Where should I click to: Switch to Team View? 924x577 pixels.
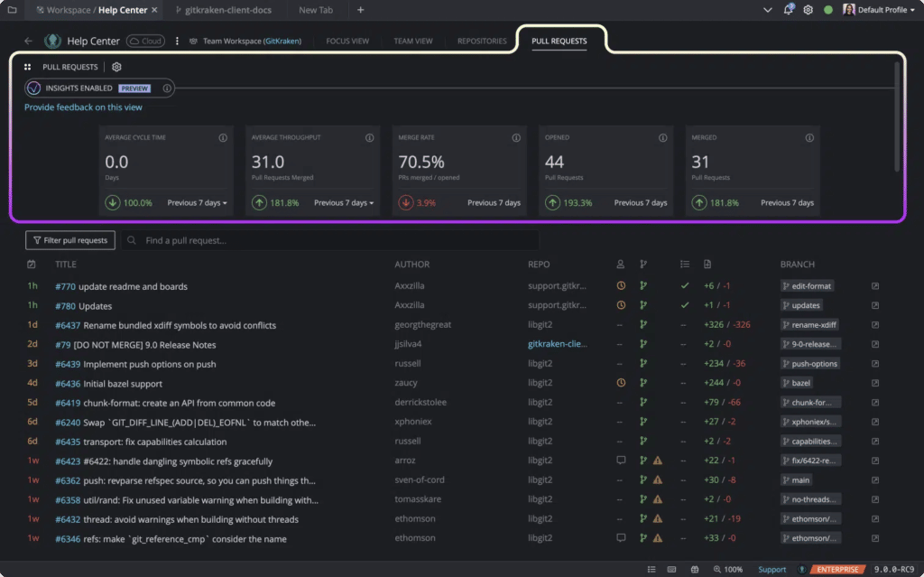click(413, 42)
